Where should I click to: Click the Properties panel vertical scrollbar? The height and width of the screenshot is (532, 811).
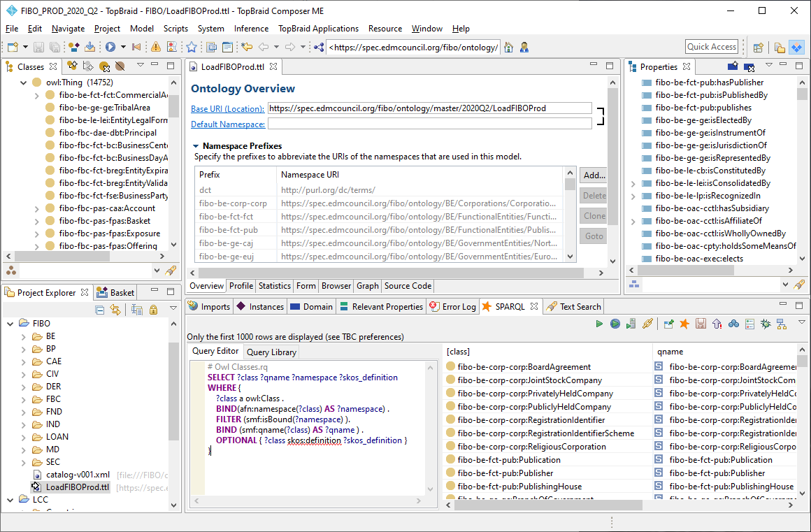click(x=802, y=171)
